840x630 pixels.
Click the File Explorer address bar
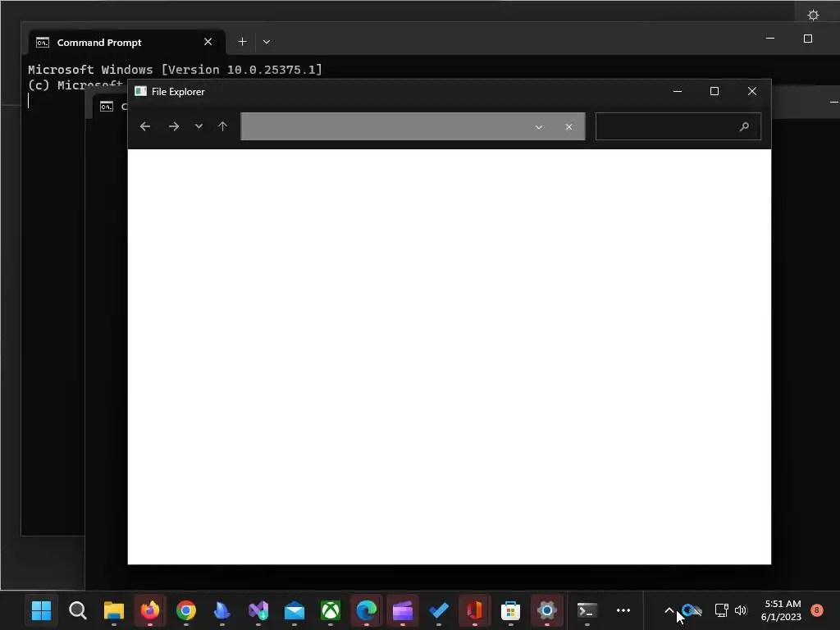point(413,126)
